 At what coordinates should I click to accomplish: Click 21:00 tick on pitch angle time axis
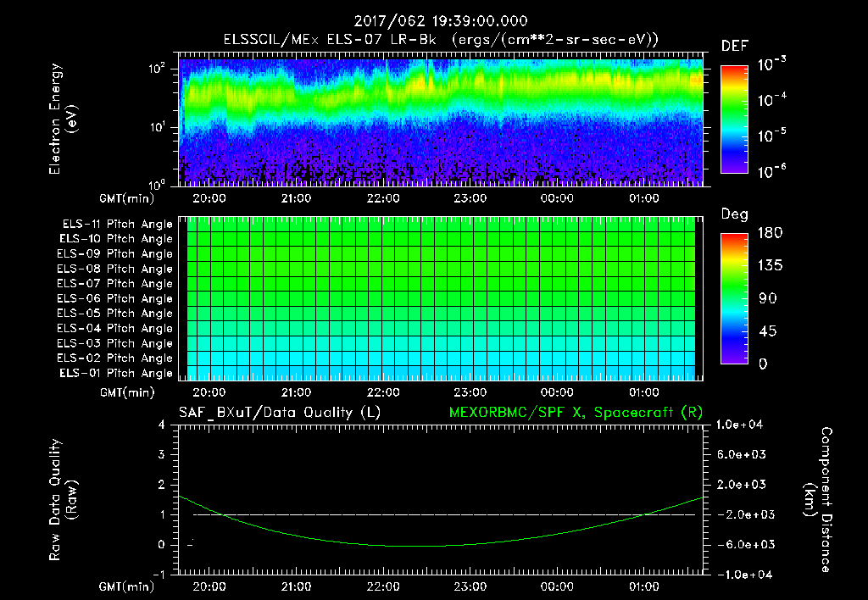click(296, 392)
